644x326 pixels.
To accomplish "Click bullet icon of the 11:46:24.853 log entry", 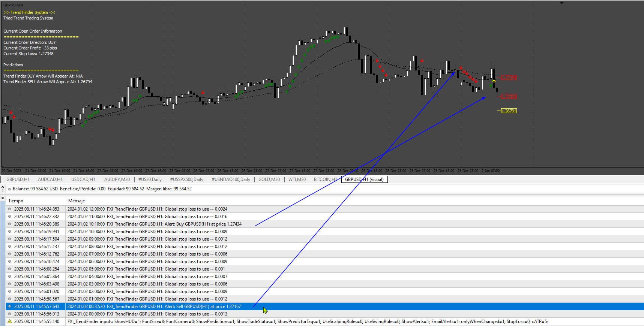I will [10, 209].
